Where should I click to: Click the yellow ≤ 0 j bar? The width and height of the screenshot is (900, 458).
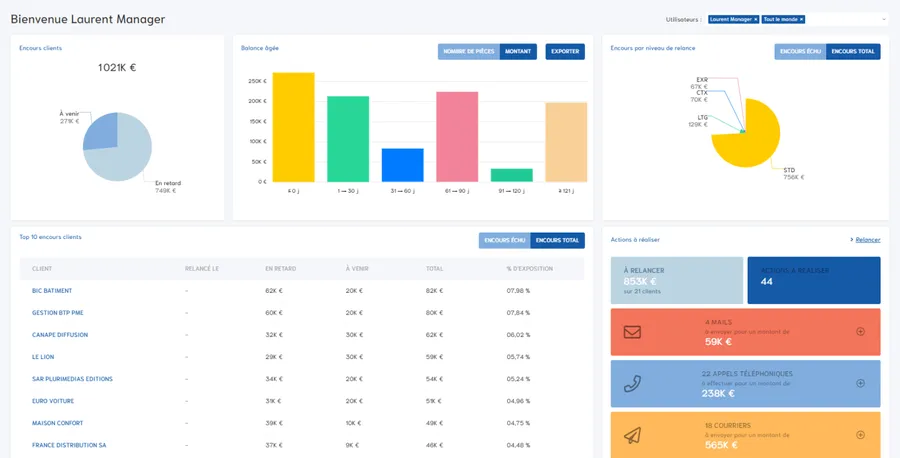[293, 127]
